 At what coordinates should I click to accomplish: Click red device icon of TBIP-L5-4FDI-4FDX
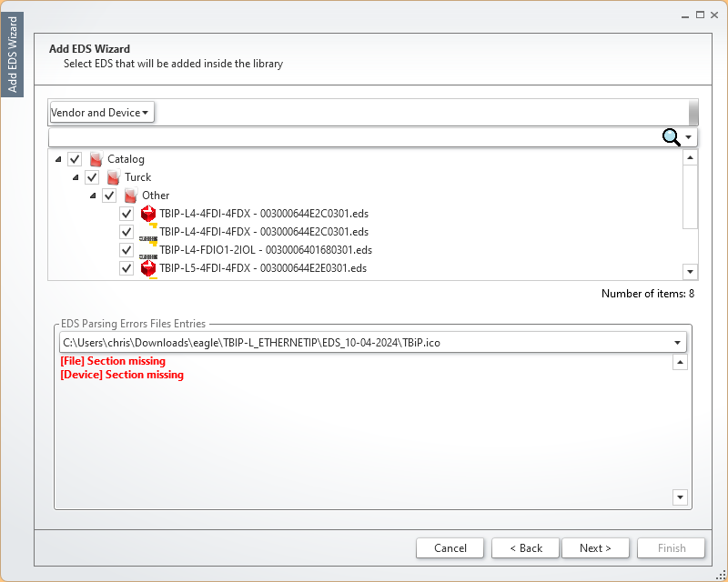point(148,268)
